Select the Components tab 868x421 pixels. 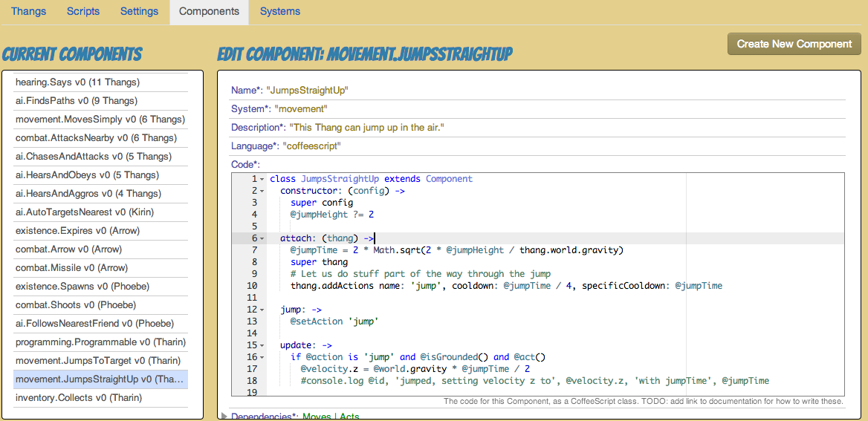[210, 11]
